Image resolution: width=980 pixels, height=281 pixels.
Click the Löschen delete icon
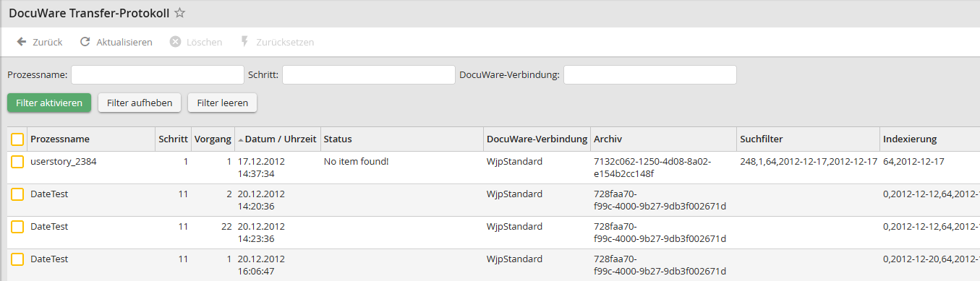tap(175, 42)
